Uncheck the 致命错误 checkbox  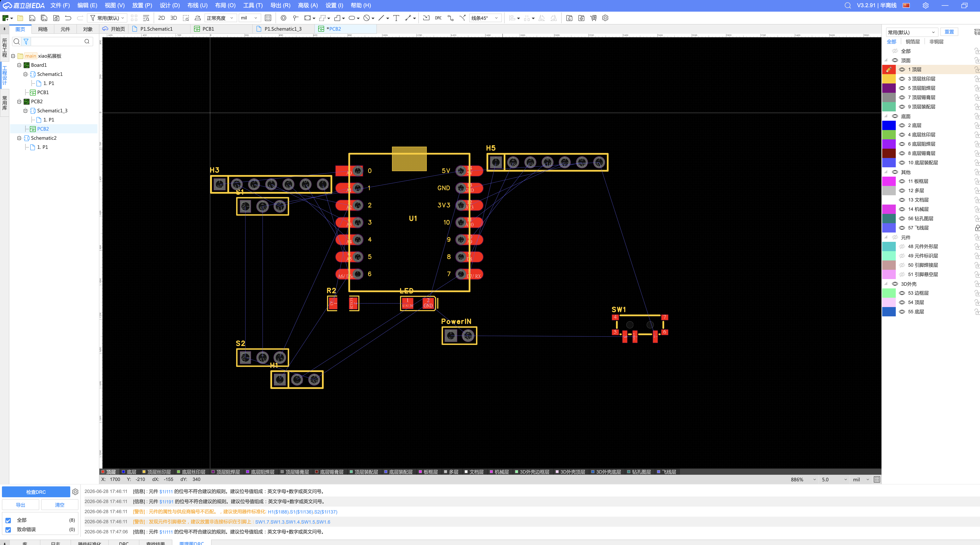(x=8, y=530)
